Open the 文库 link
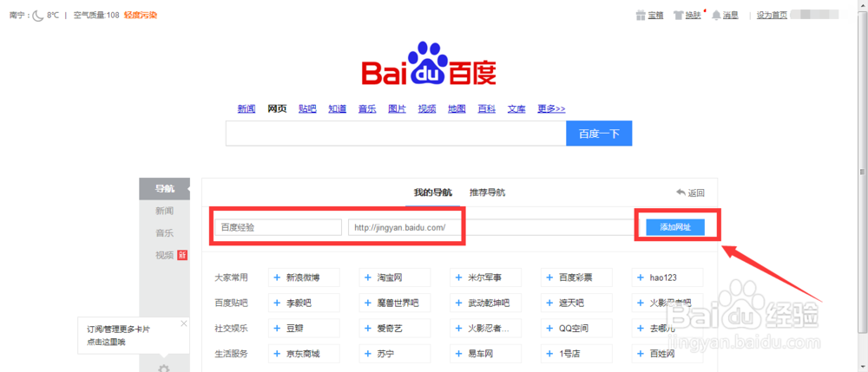The image size is (868, 372). [516, 109]
